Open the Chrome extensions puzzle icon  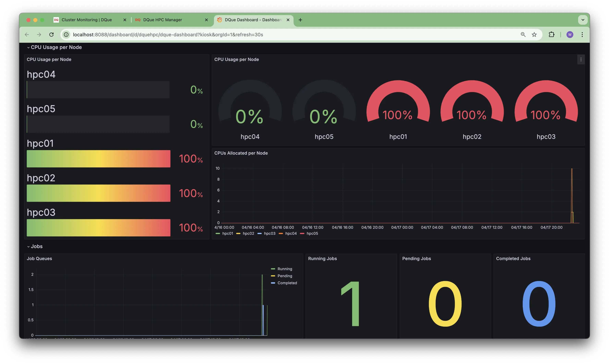pyautogui.click(x=552, y=35)
